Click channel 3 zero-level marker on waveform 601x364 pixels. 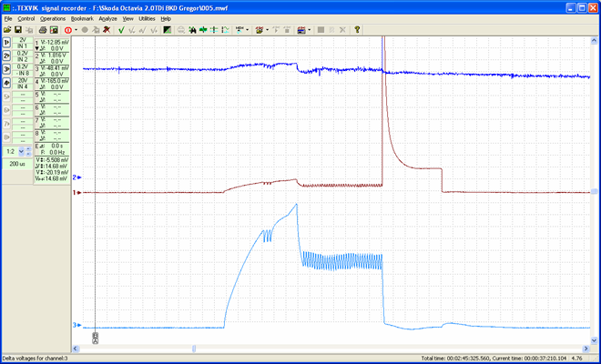coord(77,325)
